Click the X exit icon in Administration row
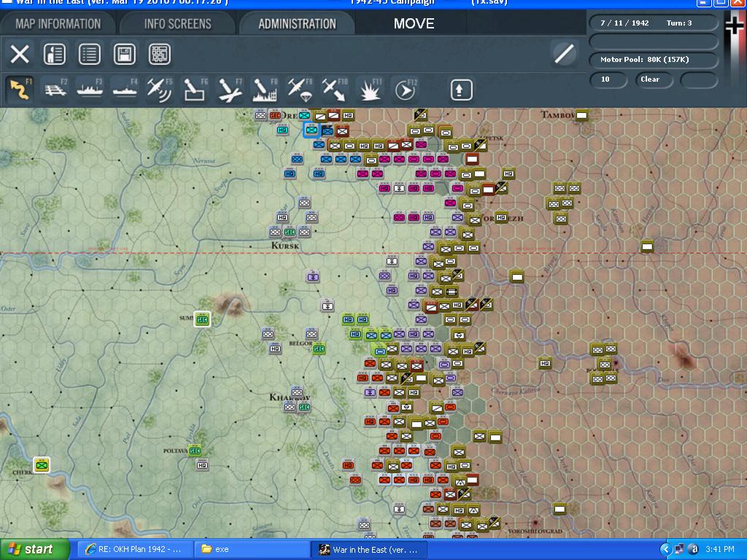The width and height of the screenshot is (747, 560). [x=20, y=54]
